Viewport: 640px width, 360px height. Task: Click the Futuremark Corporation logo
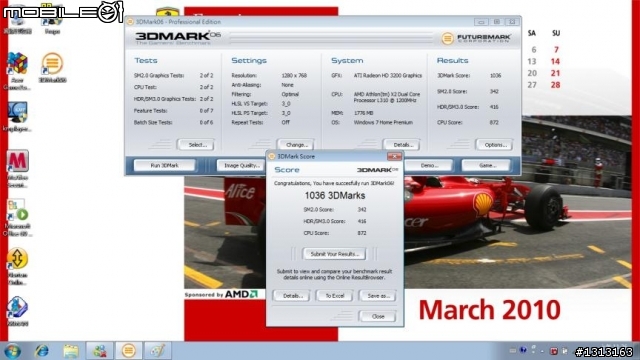[x=476, y=38]
